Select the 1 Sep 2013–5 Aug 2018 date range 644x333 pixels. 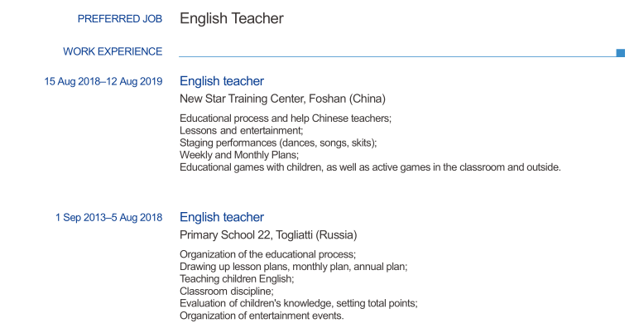(108, 217)
